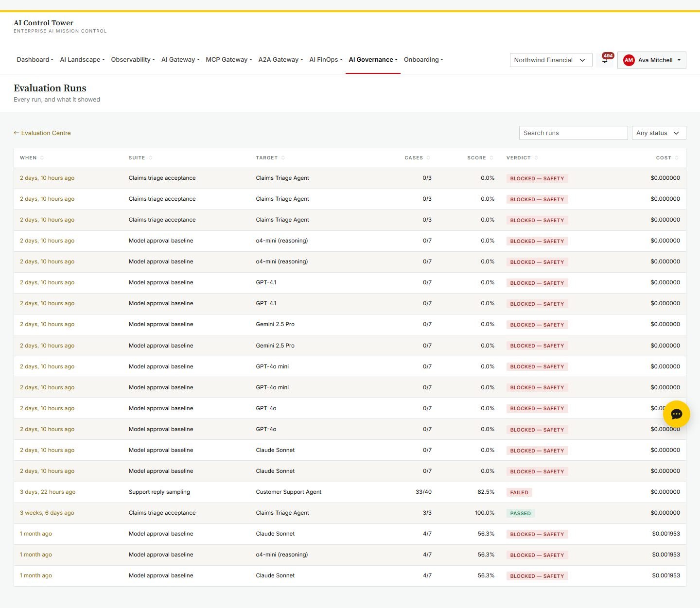Image resolution: width=700 pixels, height=608 pixels.
Task: Click the AM avatar icon
Action: pyautogui.click(x=629, y=60)
